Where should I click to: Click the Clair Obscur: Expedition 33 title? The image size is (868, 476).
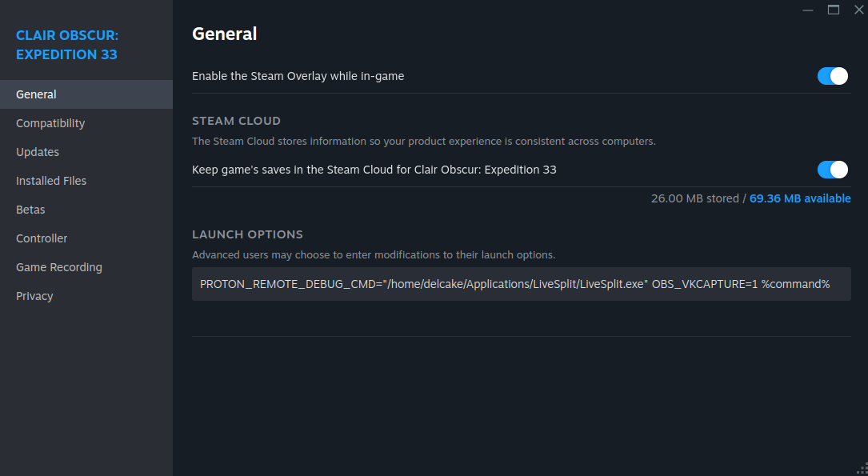(x=67, y=45)
